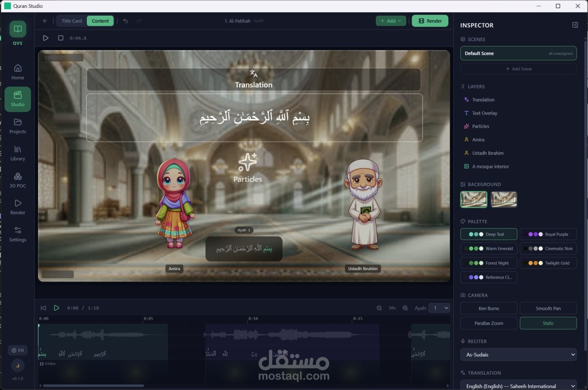Select Ken Burns camera mode

coord(488,308)
